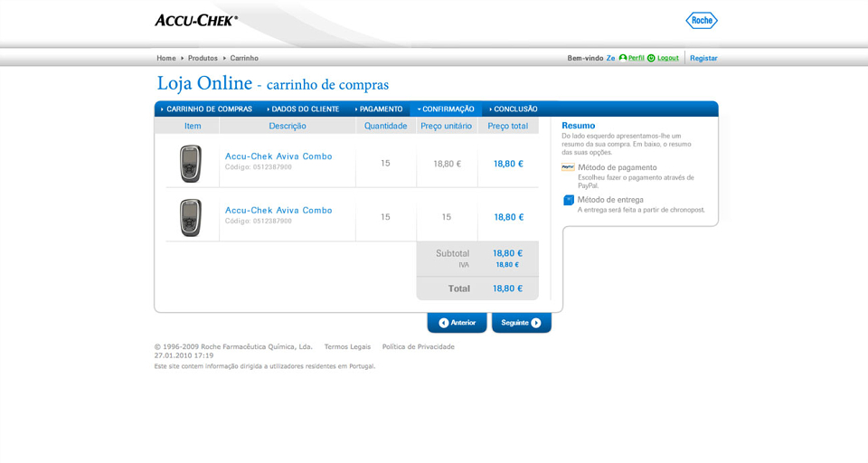Click the PayPal payment method icon
868x463 pixels.
point(568,167)
